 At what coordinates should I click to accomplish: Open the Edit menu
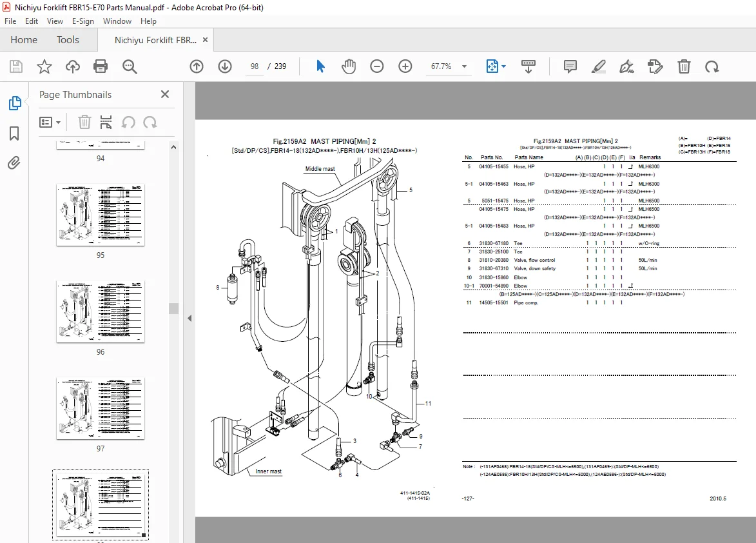click(32, 21)
